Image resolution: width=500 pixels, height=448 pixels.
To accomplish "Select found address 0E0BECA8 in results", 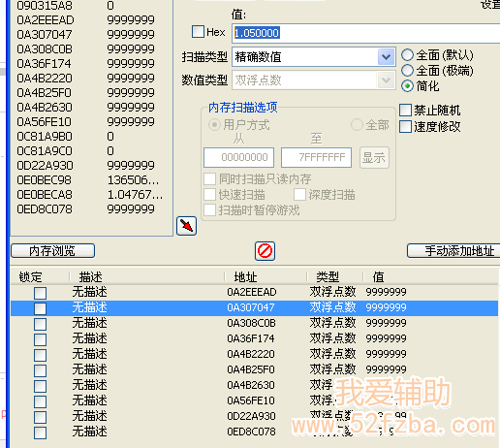I will point(90,195).
